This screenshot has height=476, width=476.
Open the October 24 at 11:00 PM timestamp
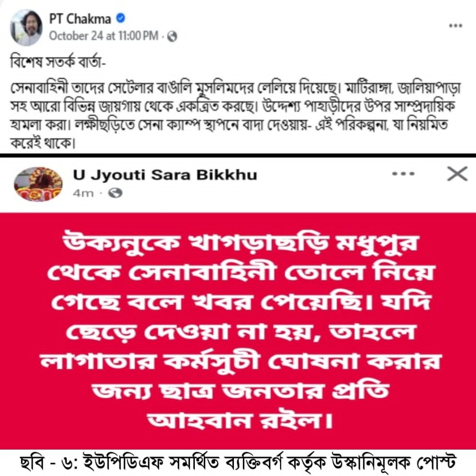[104, 36]
